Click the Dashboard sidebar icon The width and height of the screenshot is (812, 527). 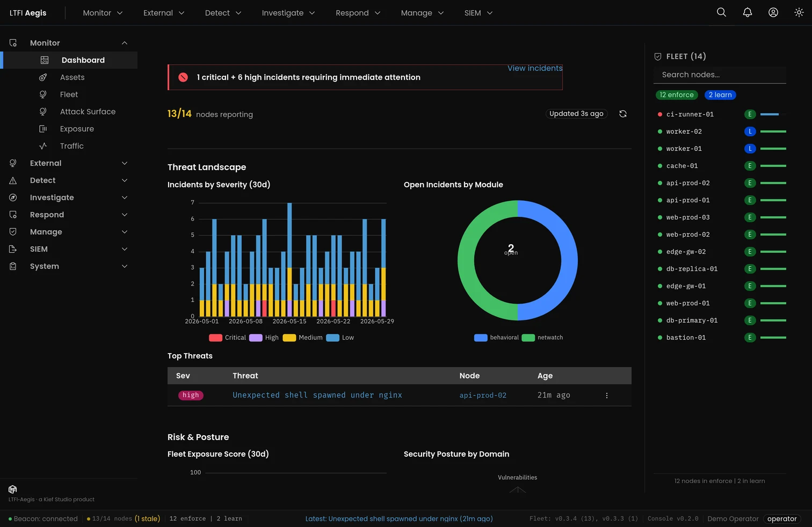[45, 60]
